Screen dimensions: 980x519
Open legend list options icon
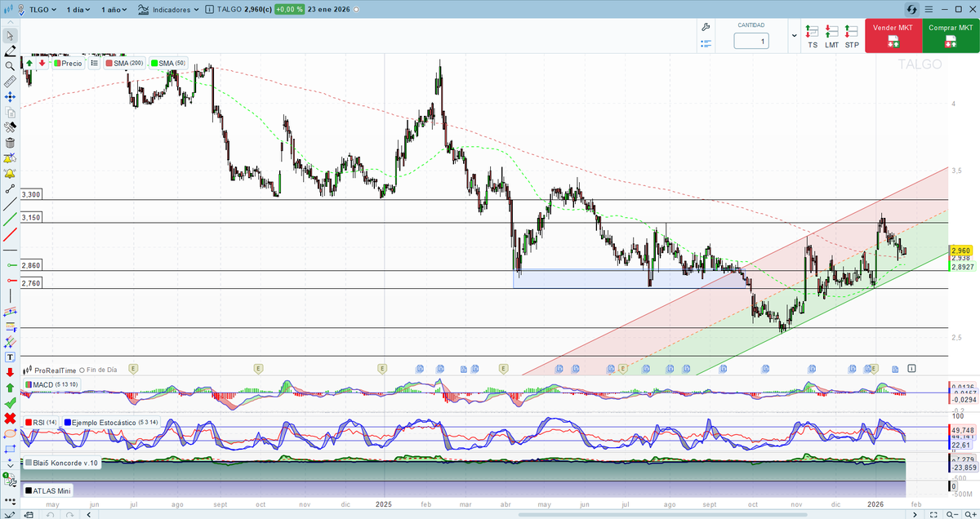tap(95, 63)
